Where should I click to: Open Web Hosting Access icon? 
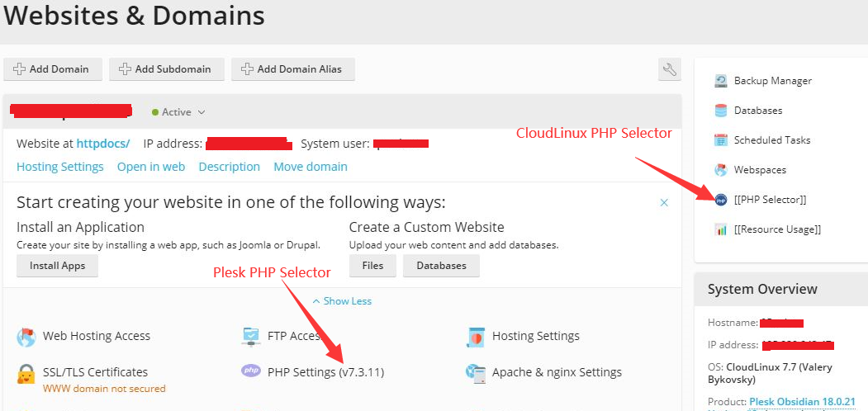[26, 337]
